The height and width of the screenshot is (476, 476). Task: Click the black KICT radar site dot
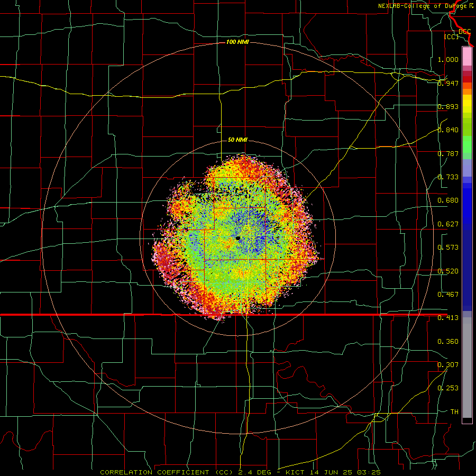(x=239, y=239)
